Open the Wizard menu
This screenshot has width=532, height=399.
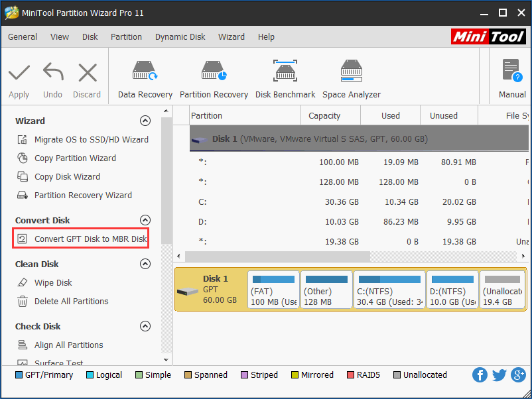click(232, 36)
